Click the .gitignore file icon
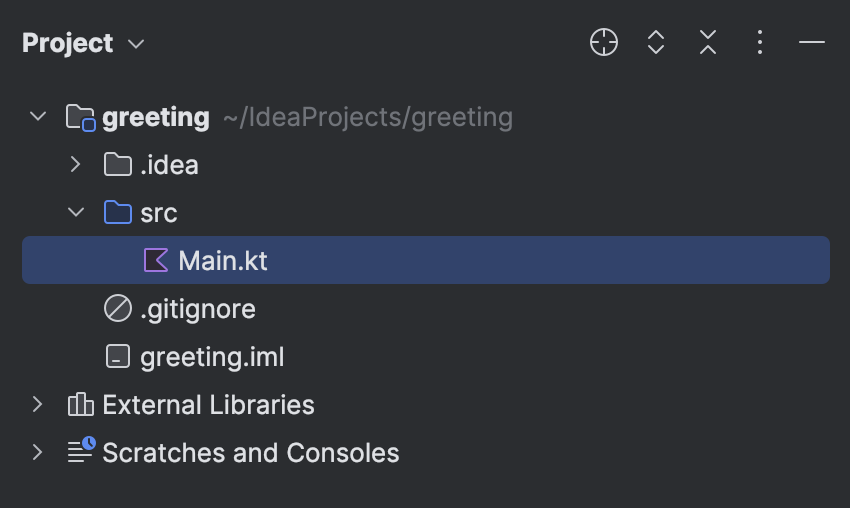This screenshot has height=508, width=850. tap(118, 309)
